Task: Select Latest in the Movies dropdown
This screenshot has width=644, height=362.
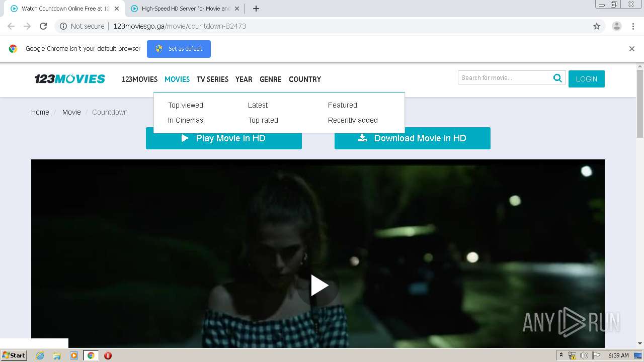Action: (258, 105)
